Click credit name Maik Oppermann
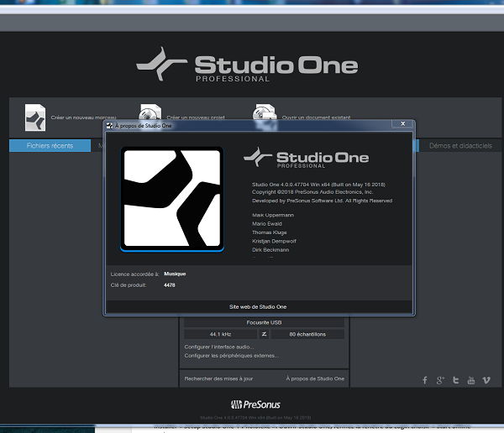The image size is (504, 433). coord(273,215)
